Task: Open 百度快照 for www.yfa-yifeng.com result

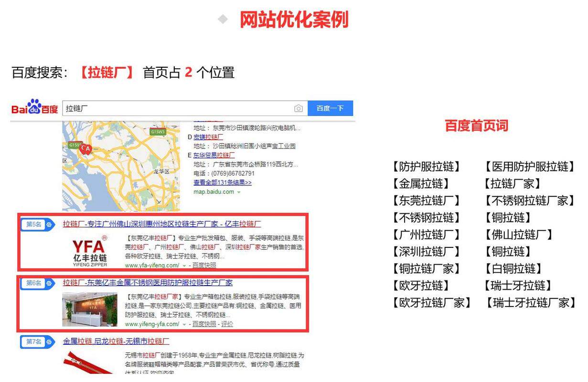Action: pos(204,265)
